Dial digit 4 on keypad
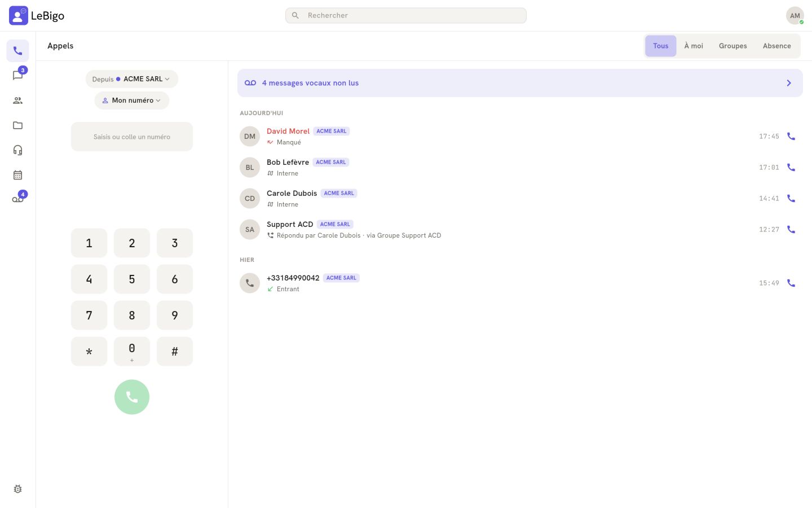 89,279
